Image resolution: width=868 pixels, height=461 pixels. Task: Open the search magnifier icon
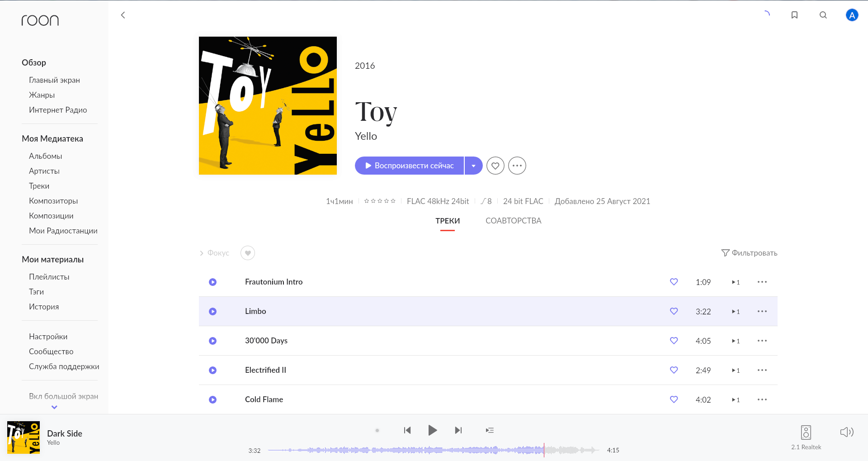point(823,15)
